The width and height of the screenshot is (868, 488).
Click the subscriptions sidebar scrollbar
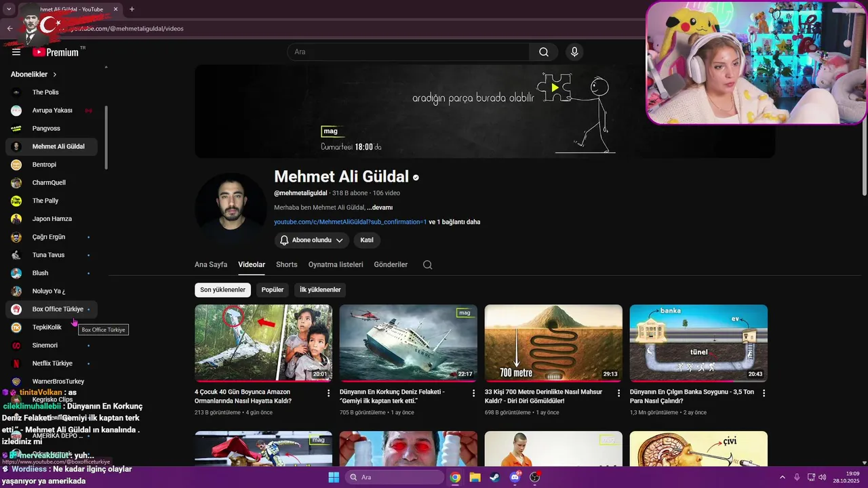click(x=106, y=138)
